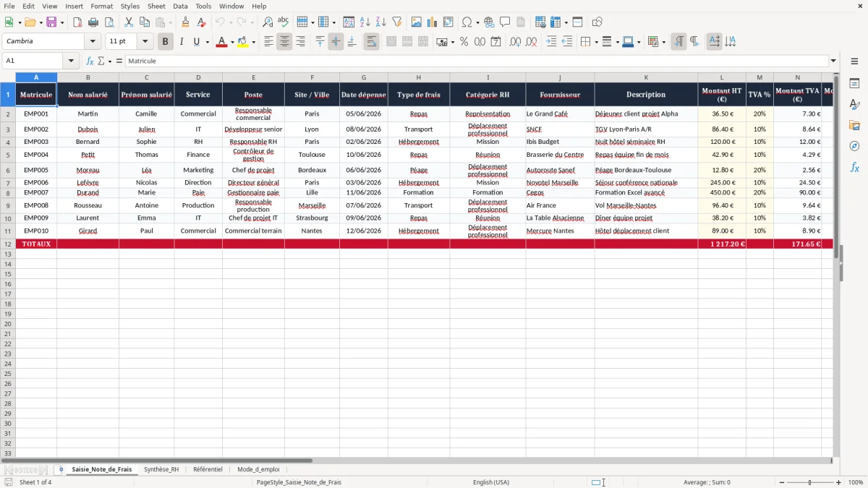
Task: Click the Clear Direct Formatting icon
Action: (x=202, y=22)
